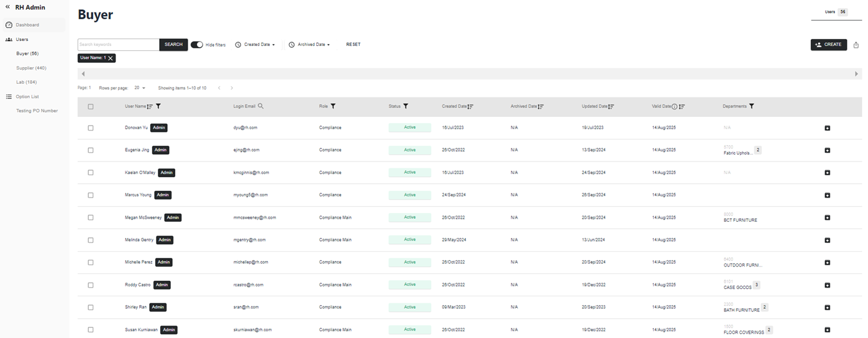Sort by Created Date column icon
This screenshot has height=338, width=868.
coord(470,106)
